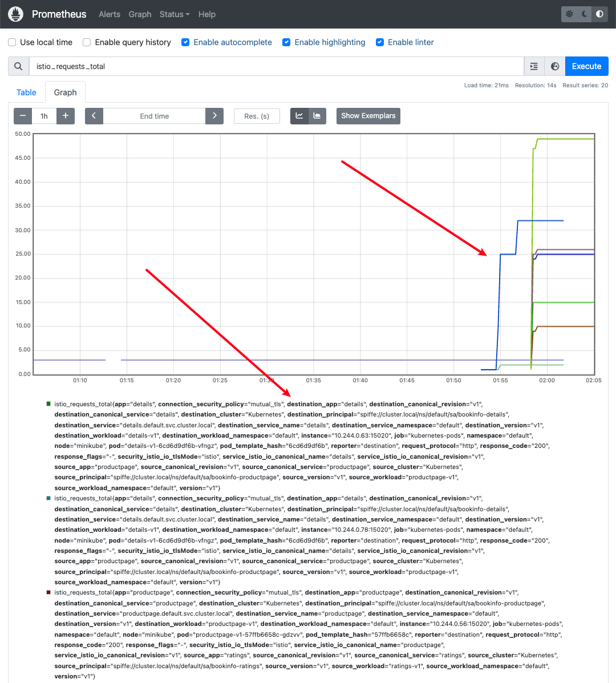This screenshot has width=616, height=683.
Task: Show unstacked line graph icon
Action: click(x=299, y=116)
